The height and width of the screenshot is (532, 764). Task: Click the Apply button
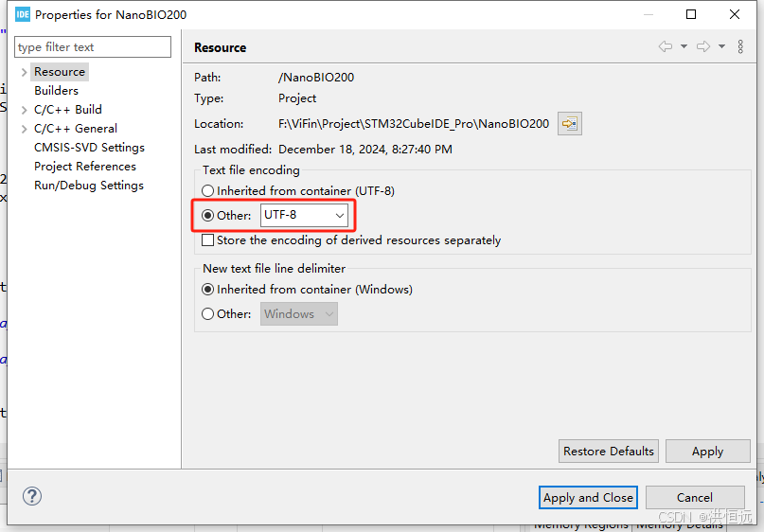pyautogui.click(x=707, y=452)
